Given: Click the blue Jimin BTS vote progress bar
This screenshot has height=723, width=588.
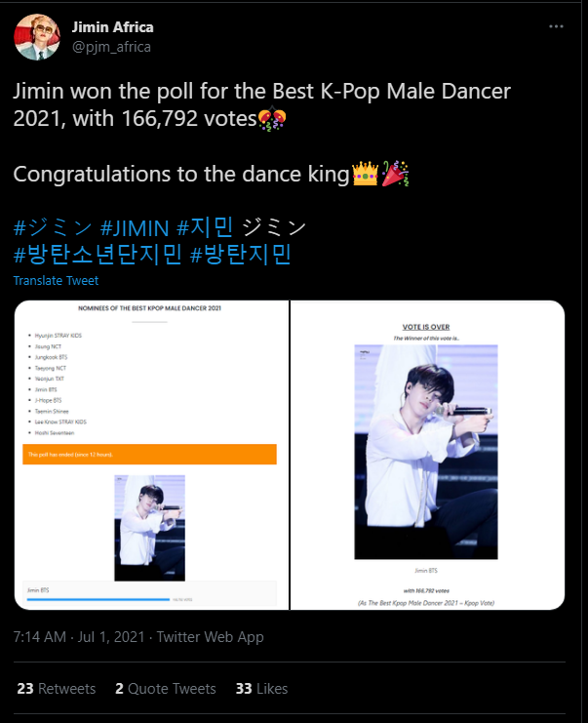Looking at the screenshot, I should (x=98, y=599).
